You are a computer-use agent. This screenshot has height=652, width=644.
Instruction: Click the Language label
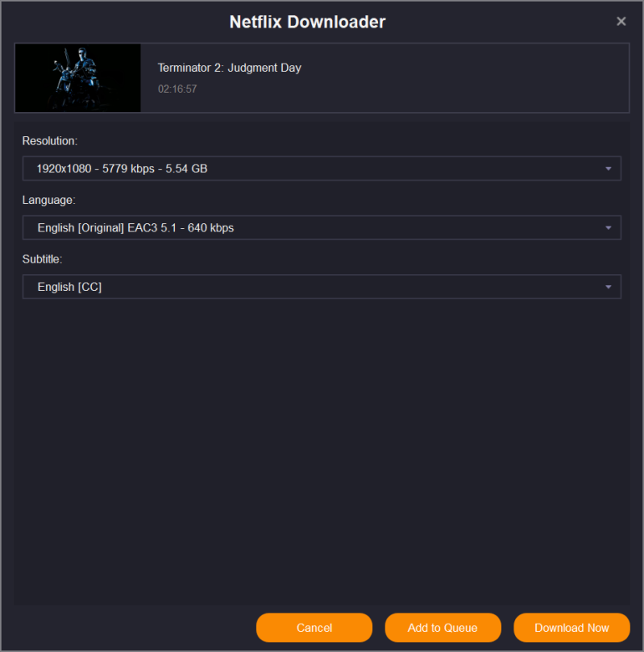tap(49, 200)
